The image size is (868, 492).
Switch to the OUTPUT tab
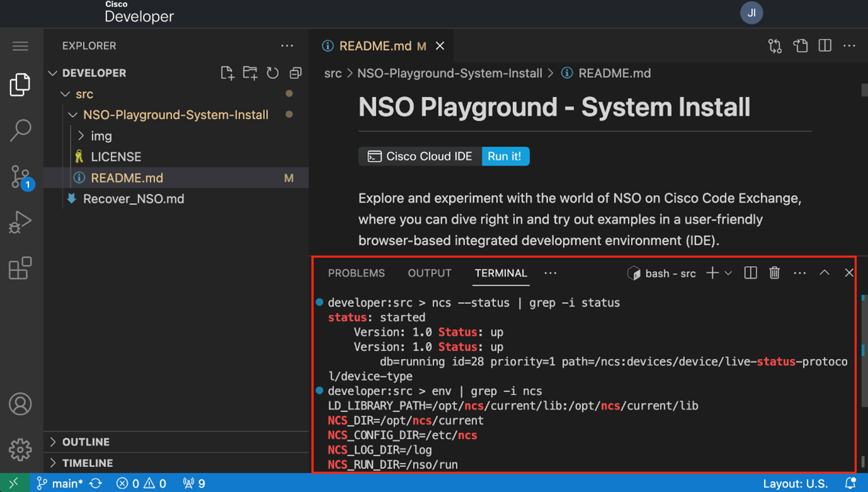click(429, 273)
